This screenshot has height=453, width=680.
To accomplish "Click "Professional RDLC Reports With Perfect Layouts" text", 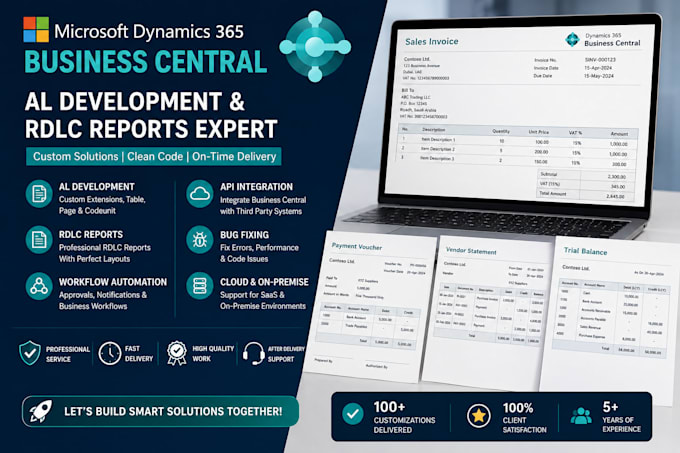I will (105, 253).
